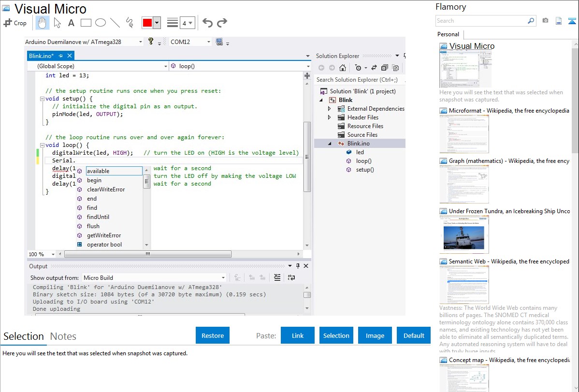
Task: Click the camera snapshot icon
Action: pyautogui.click(x=545, y=21)
